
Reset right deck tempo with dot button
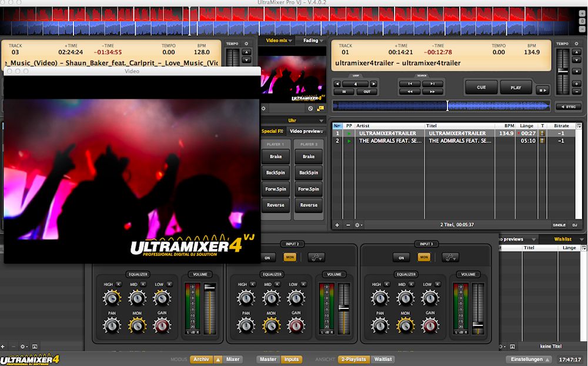click(x=576, y=71)
